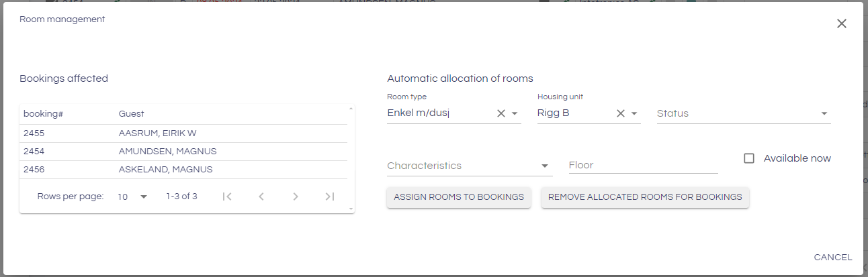Sort by the Guest column header
This screenshot has height=277, width=868.
(132, 114)
